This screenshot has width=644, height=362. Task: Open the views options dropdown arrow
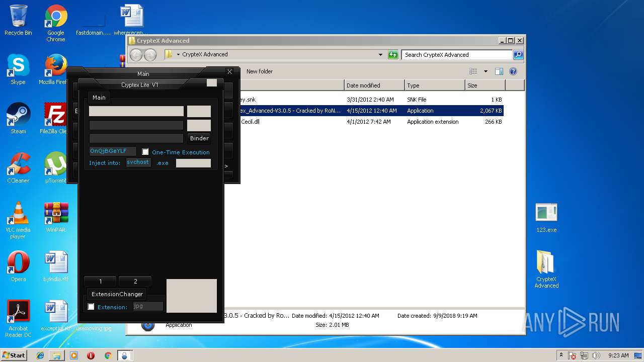(486, 71)
